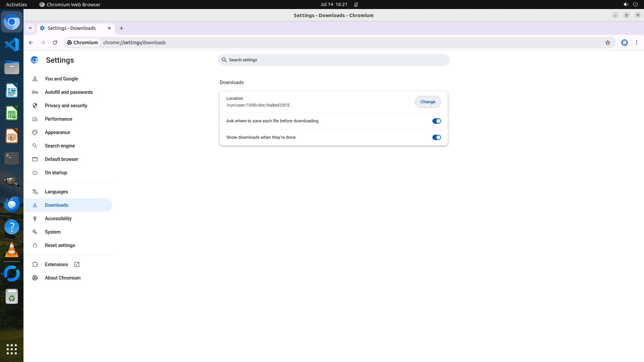Open the About Chromium page
644x362 pixels.
pos(63,278)
